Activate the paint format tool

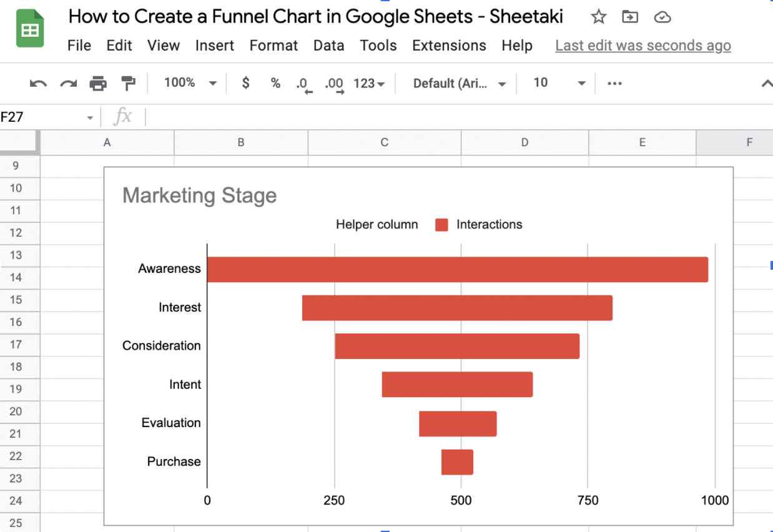coord(128,83)
